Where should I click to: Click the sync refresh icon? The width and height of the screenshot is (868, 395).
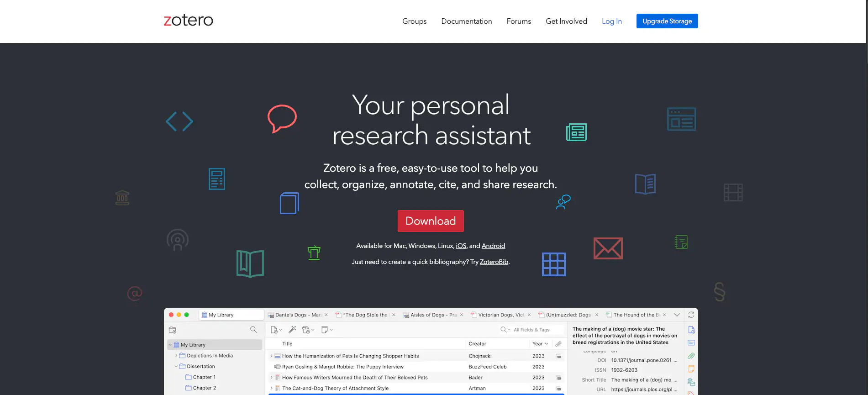691,315
